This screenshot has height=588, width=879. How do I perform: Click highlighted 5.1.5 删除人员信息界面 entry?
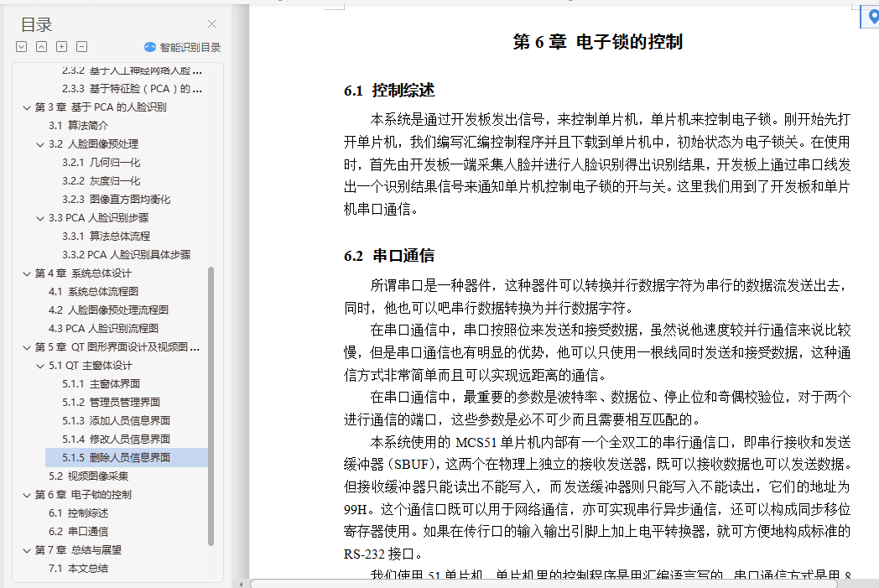(127, 458)
